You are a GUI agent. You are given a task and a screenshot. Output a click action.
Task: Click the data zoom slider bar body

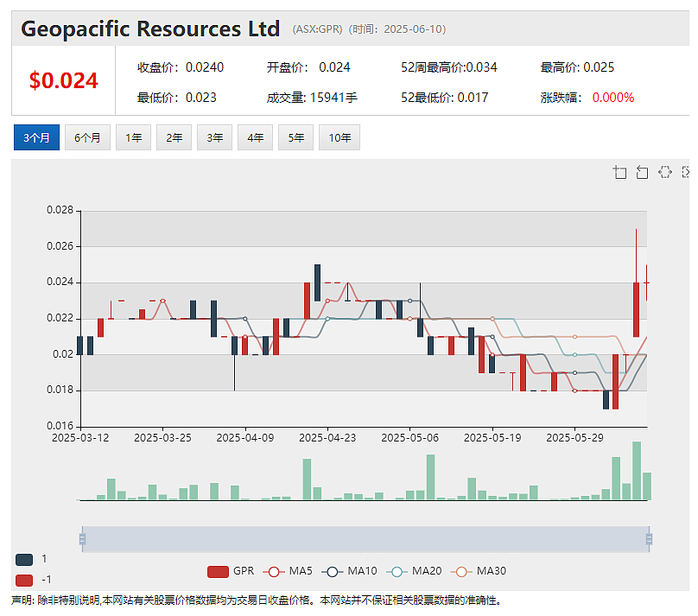pyautogui.click(x=365, y=539)
